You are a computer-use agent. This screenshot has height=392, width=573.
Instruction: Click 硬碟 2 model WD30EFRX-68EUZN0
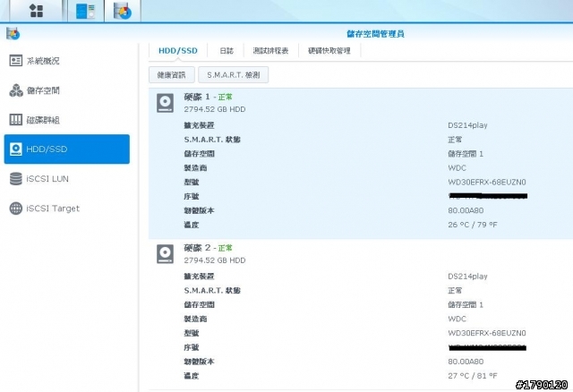[487, 333]
